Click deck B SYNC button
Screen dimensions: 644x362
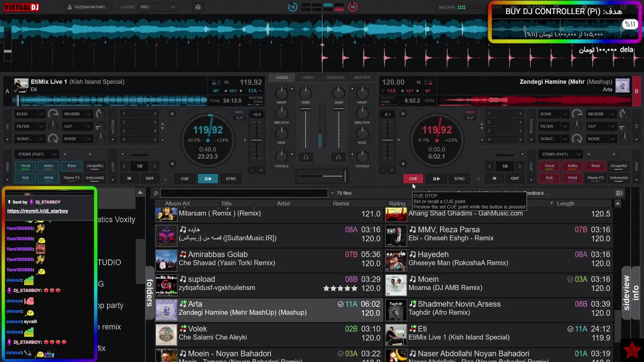pyautogui.click(x=459, y=178)
